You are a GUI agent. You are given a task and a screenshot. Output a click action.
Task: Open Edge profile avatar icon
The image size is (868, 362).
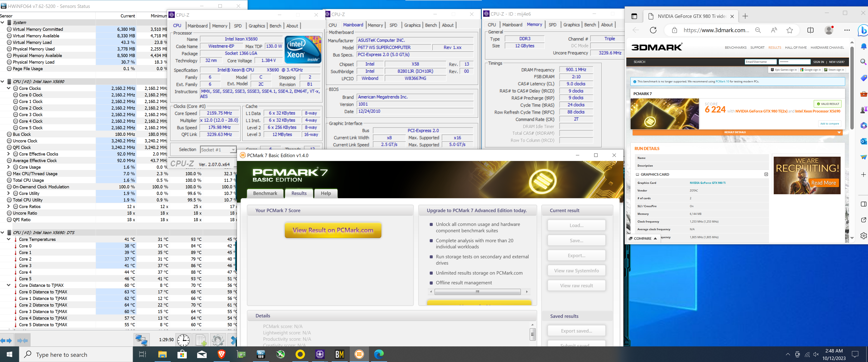(829, 30)
